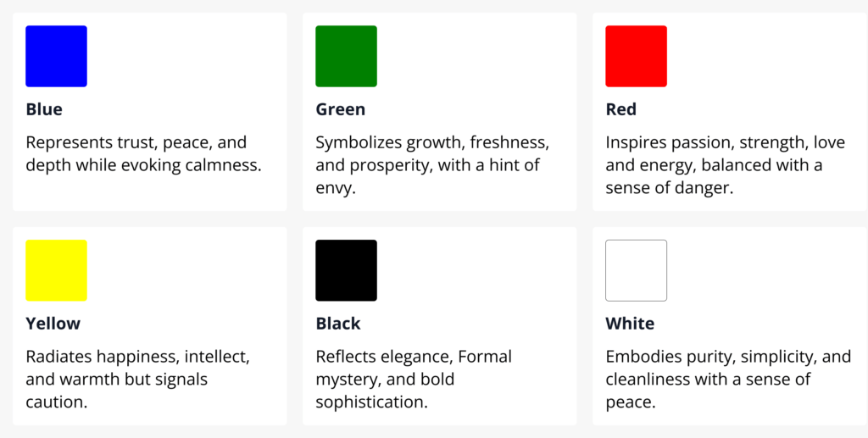
Task: Click the Blue trust and peace description
Action: (143, 153)
